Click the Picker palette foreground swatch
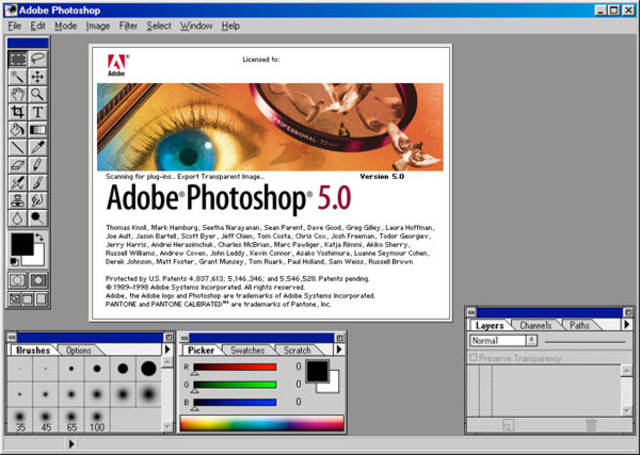 [317, 371]
